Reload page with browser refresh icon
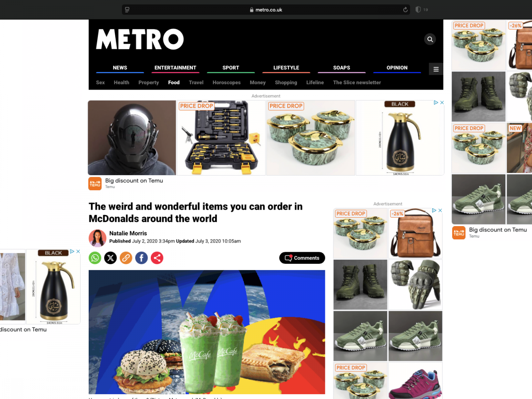This screenshot has width=532, height=399. coord(405,10)
